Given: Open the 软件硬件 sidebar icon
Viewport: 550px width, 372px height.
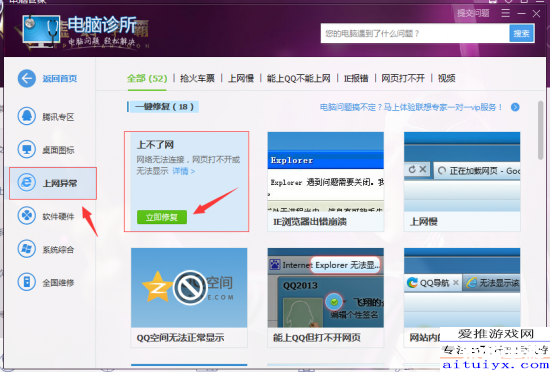Looking at the screenshot, I should 27,216.
